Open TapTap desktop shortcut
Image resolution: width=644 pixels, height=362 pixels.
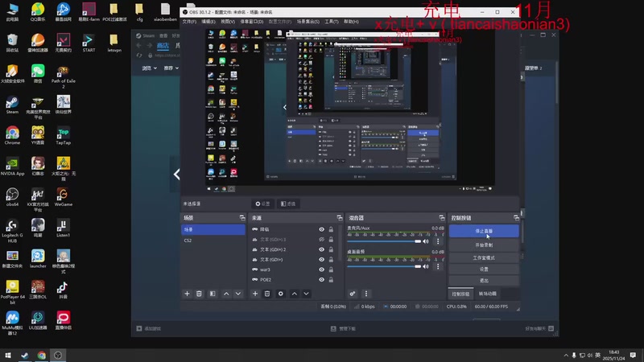click(x=64, y=135)
